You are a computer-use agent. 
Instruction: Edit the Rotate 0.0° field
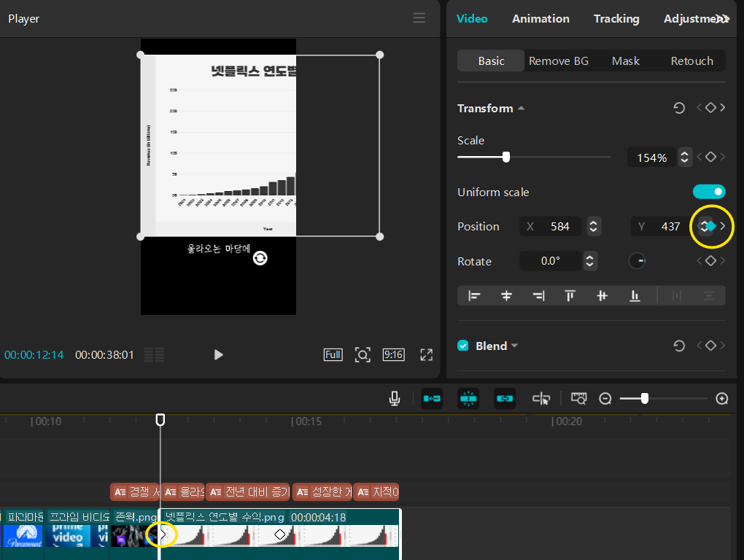(551, 261)
